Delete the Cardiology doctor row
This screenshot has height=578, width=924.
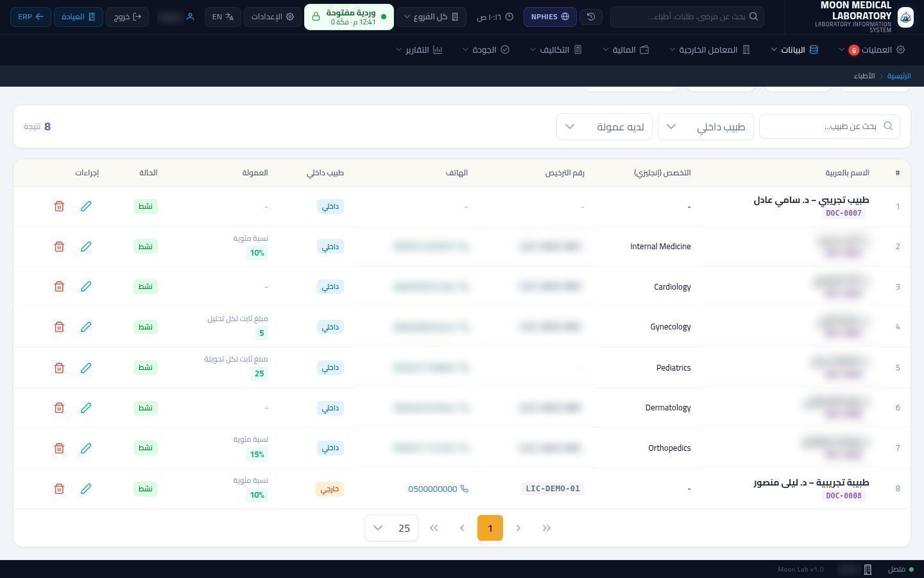tap(59, 286)
